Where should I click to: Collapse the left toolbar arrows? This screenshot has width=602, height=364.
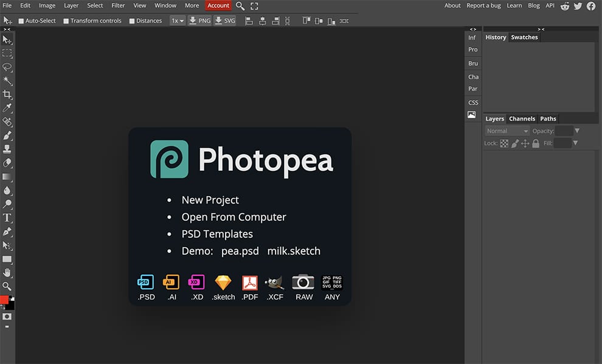7,29
